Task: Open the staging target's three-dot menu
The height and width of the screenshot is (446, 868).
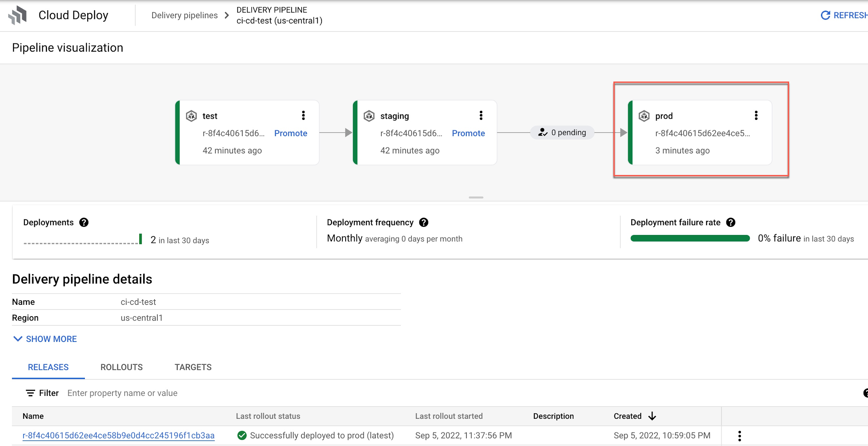Action: click(481, 116)
